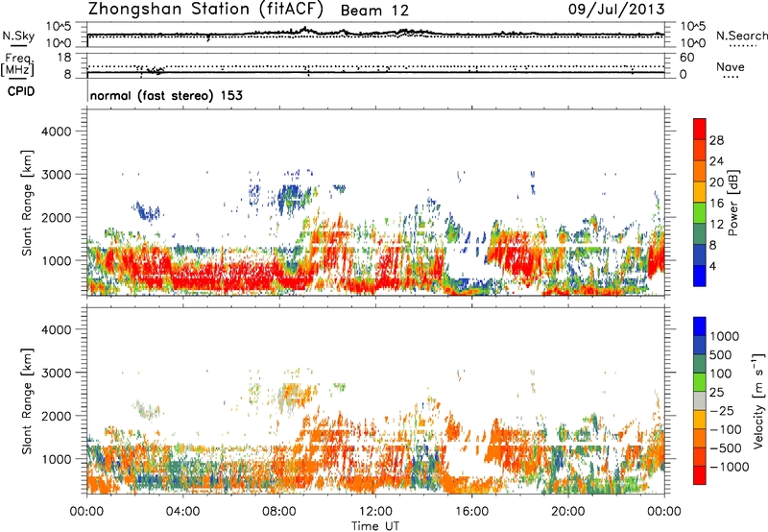Click the '16:00' time axis tick label
This screenshot has width=768, height=532.
pos(471,512)
